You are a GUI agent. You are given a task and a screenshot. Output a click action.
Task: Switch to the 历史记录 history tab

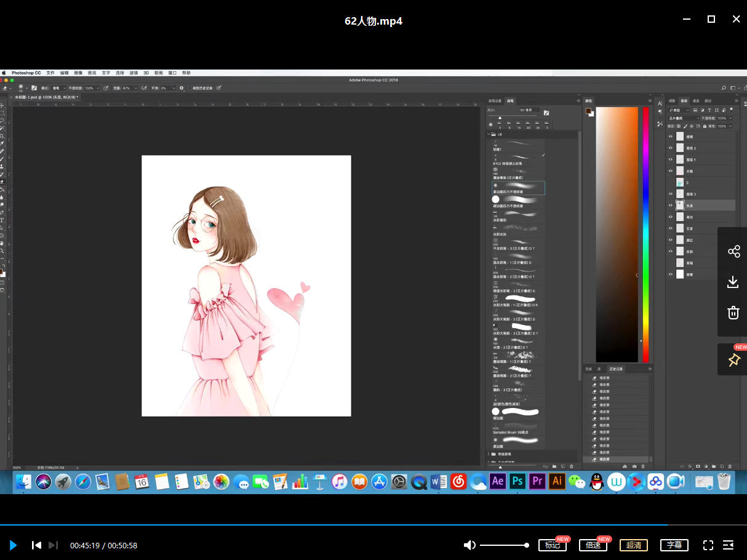click(x=616, y=369)
